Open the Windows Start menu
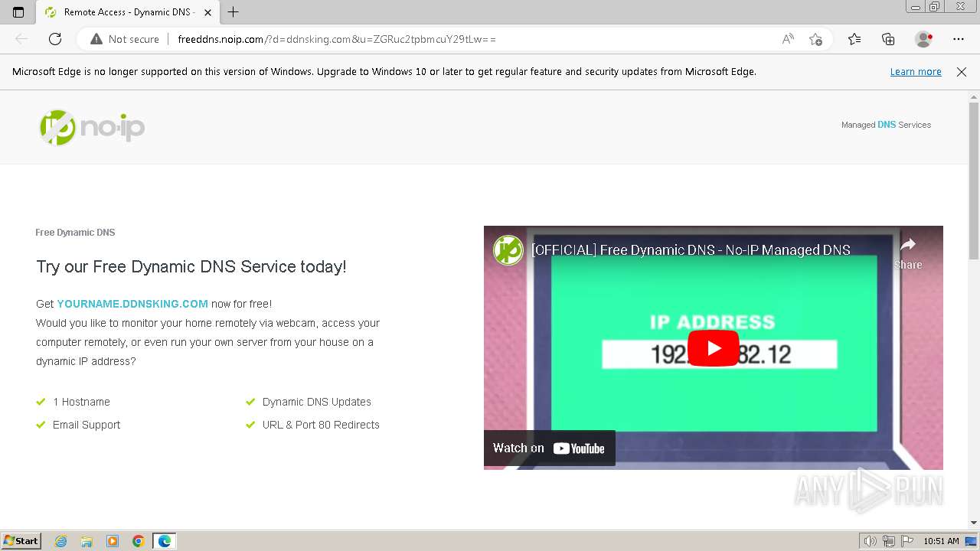Image resolution: width=980 pixels, height=551 pixels. click(21, 541)
